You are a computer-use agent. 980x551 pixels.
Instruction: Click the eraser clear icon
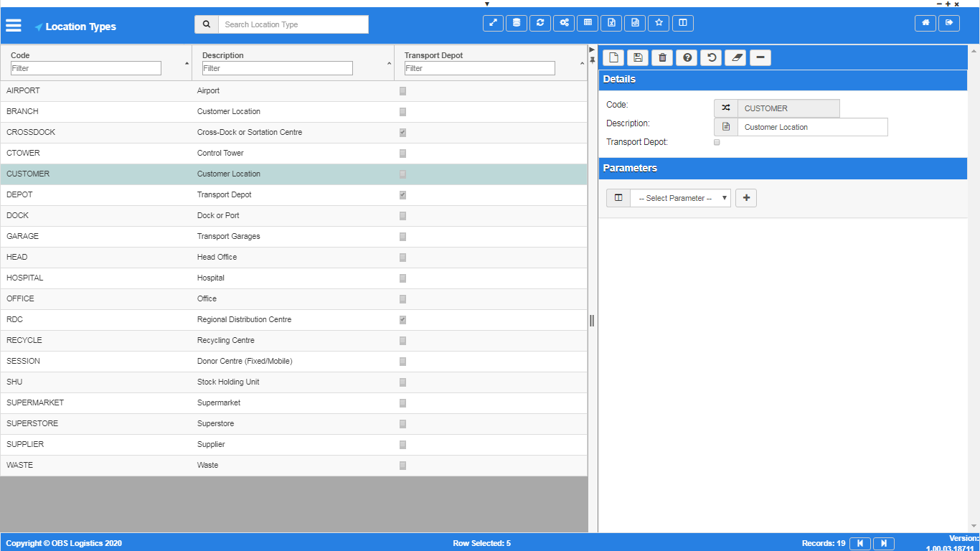(x=736, y=57)
